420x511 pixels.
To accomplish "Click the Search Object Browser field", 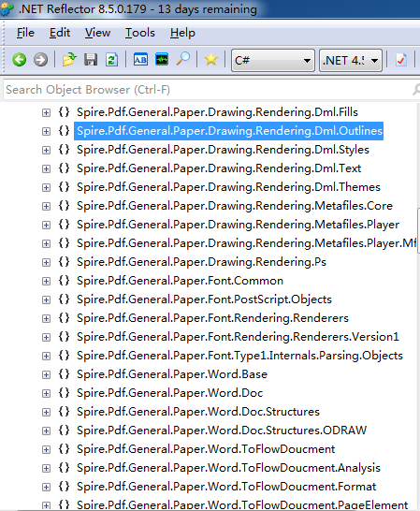I will (x=209, y=90).
